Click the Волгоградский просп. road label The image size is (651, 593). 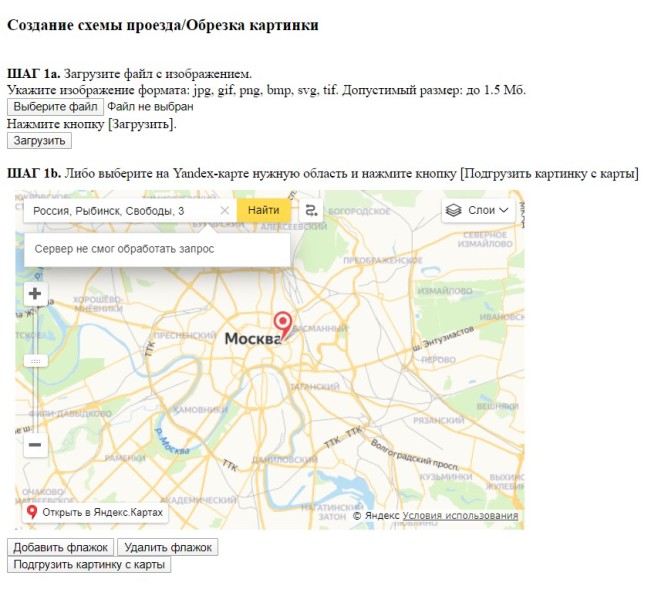tap(414, 455)
